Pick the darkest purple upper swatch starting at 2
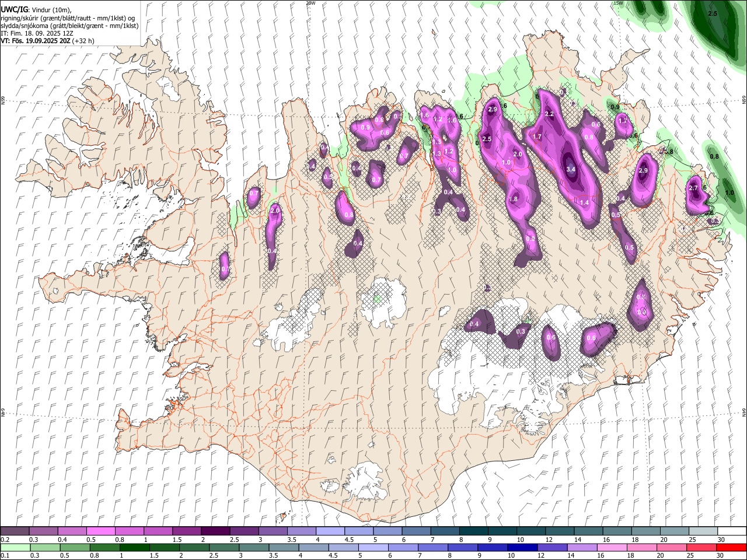Image resolution: width=747 pixels, height=560 pixels. click(215, 531)
